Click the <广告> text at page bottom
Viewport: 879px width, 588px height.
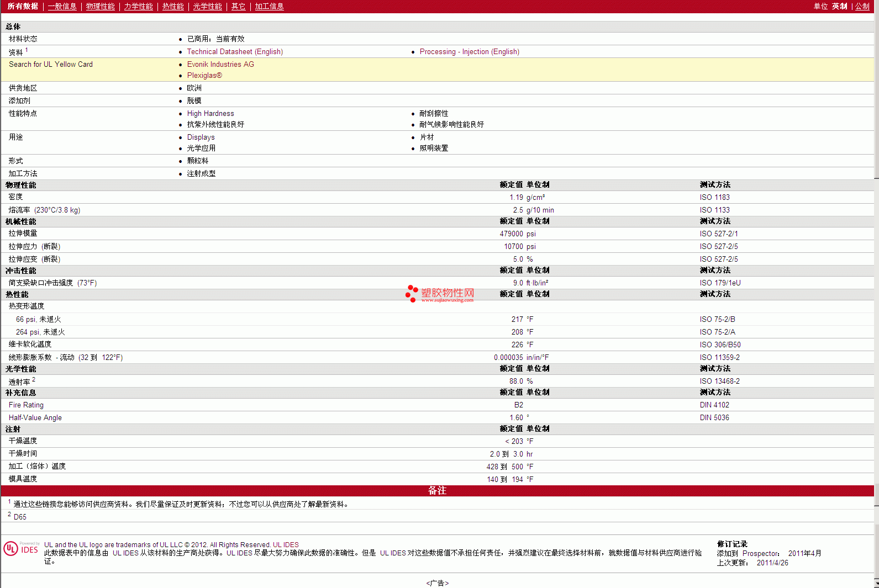[x=438, y=583]
